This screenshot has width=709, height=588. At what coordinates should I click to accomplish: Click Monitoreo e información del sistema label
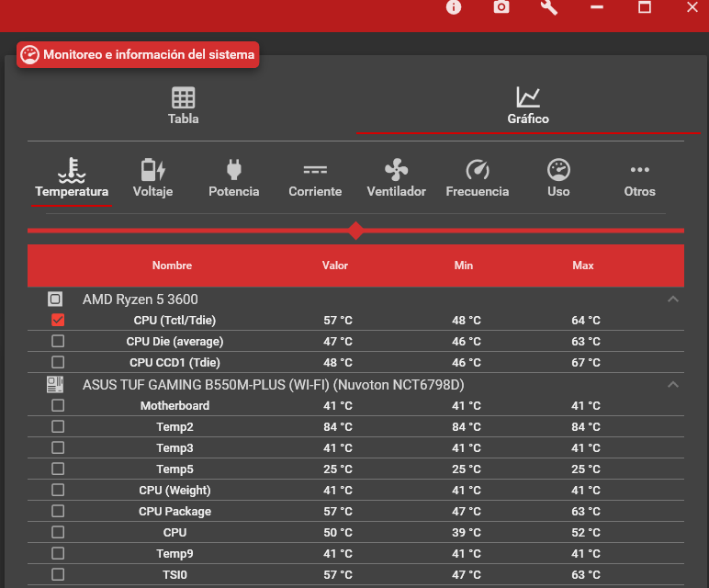pyautogui.click(x=149, y=55)
